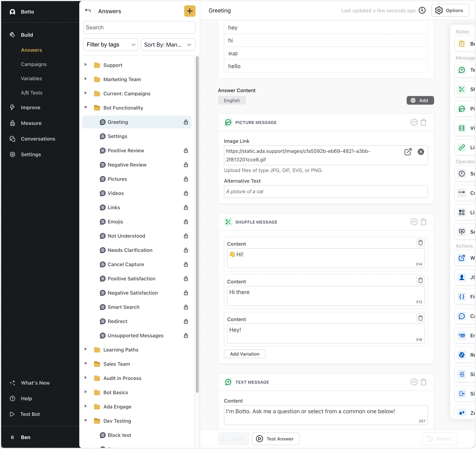Clear the image link with X icon
This screenshot has width=476, height=449.
point(421,152)
